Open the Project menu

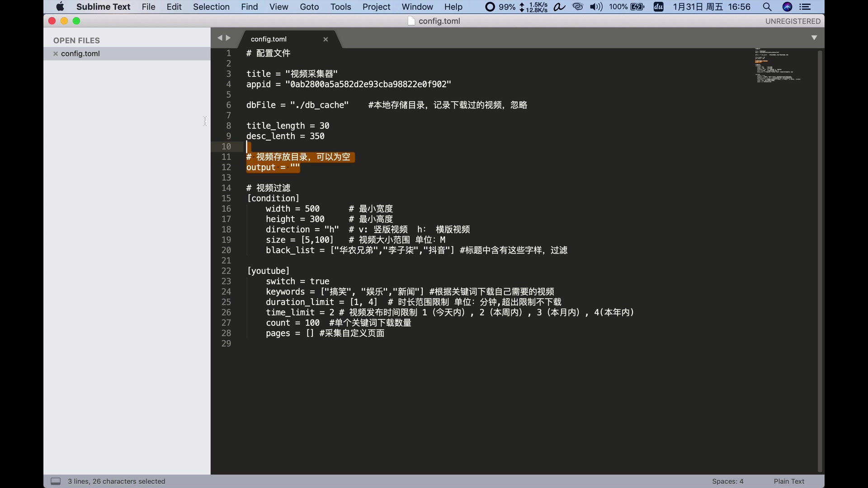[x=376, y=7]
